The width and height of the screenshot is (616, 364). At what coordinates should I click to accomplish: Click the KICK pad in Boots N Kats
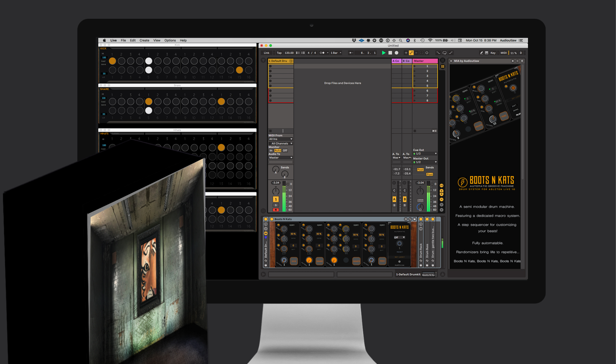(294, 261)
